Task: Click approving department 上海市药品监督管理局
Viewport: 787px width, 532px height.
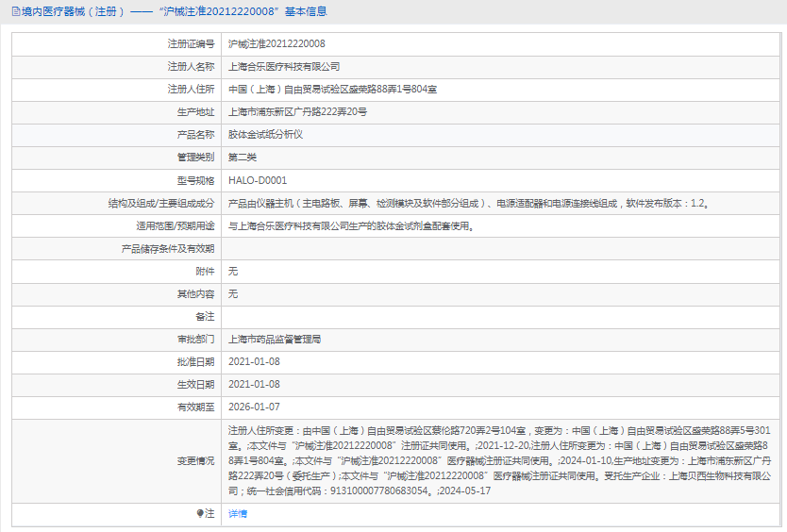Action: (281, 339)
